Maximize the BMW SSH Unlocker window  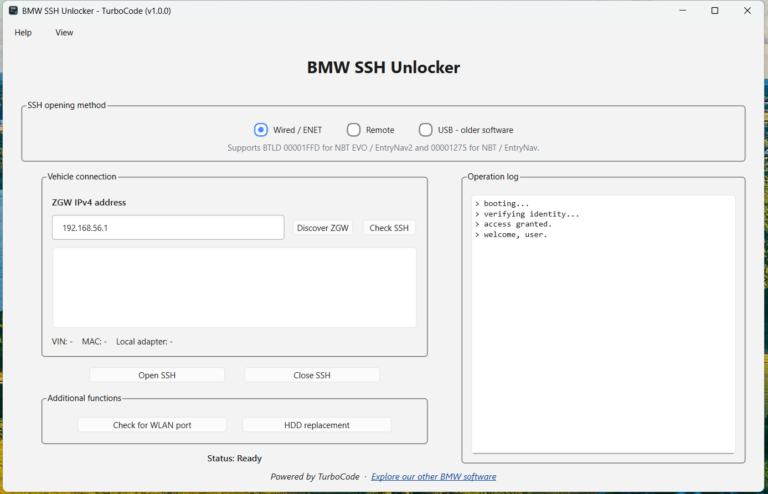coord(715,10)
